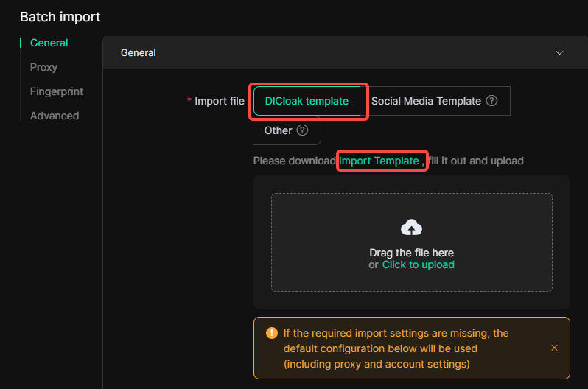The image size is (588, 389).
Task: Open the Advanced settings tab
Action: (54, 116)
